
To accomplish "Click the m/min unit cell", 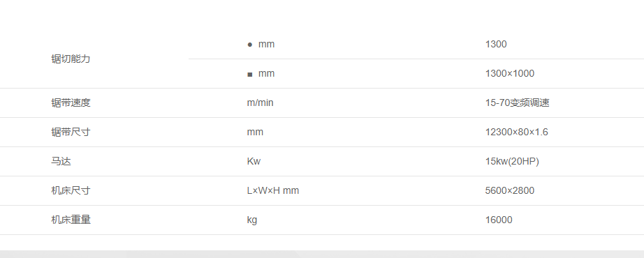I will (x=260, y=103).
